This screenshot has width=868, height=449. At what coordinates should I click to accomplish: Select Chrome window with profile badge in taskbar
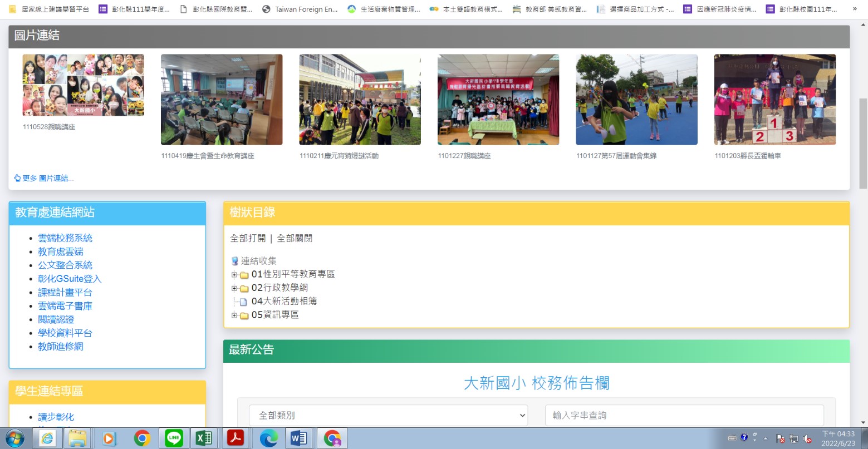(x=332, y=438)
